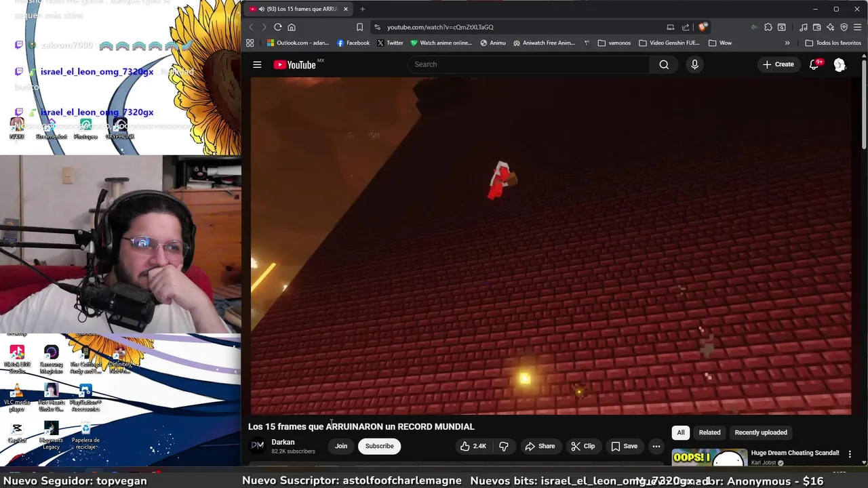Go to the browser home page
Screen dimensions: 868x488
[x=292, y=27]
